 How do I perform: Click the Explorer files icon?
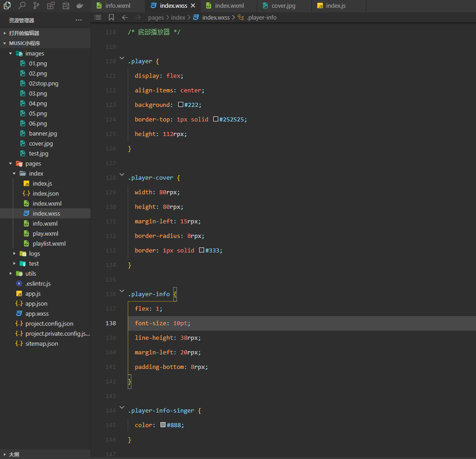click(7, 5)
